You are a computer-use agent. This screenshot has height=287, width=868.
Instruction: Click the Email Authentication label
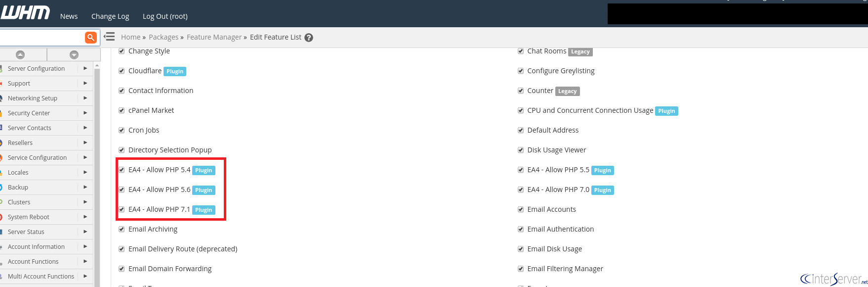[x=561, y=229]
